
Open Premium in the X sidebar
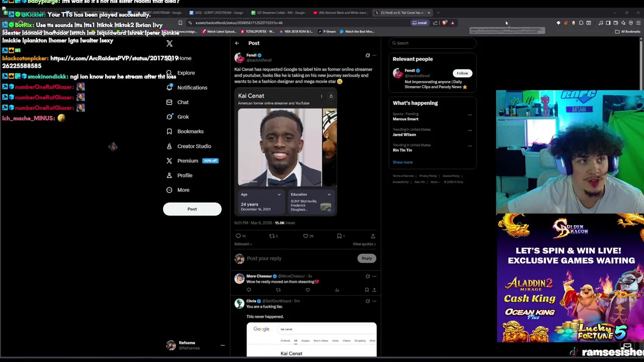coord(191,161)
